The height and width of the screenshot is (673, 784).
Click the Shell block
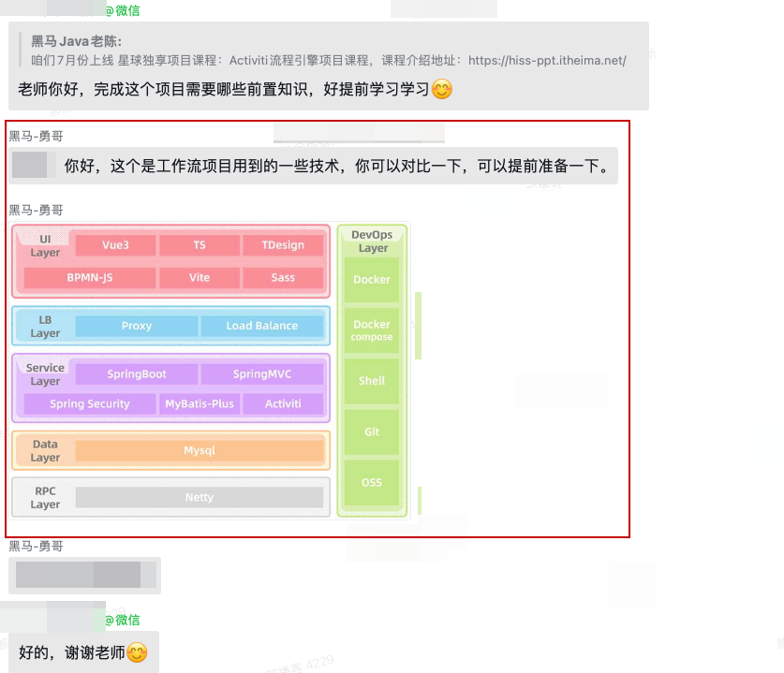[372, 381]
